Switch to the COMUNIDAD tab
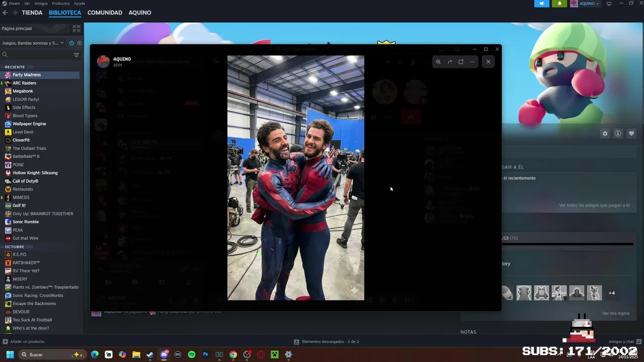The image size is (644, 362). point(105,13)
